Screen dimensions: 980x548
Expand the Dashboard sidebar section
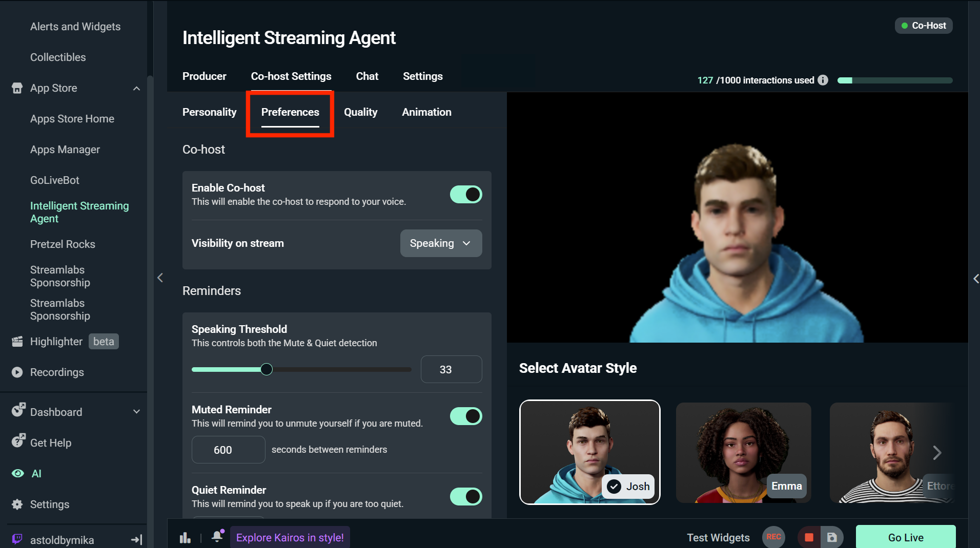click(136, 411)
